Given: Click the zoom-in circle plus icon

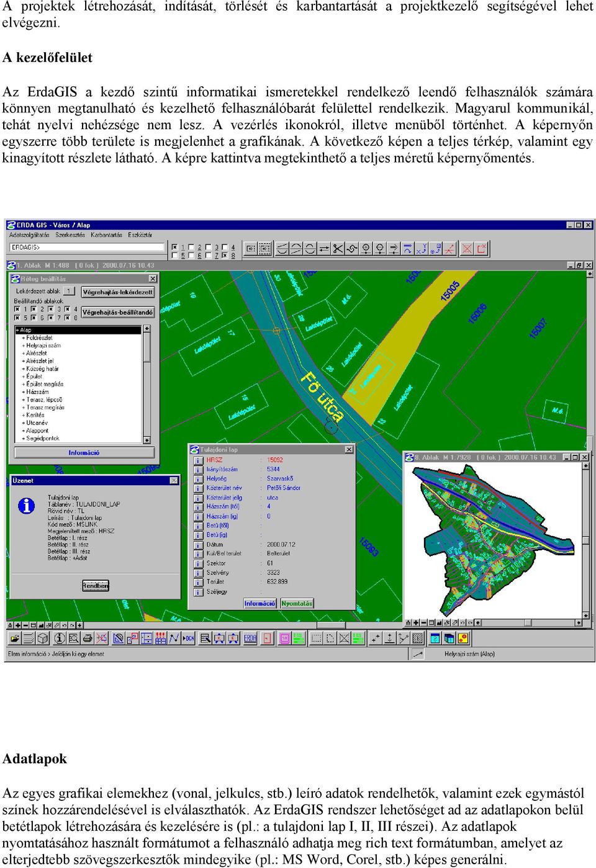Looking at the screenshot, I should 366,248.
